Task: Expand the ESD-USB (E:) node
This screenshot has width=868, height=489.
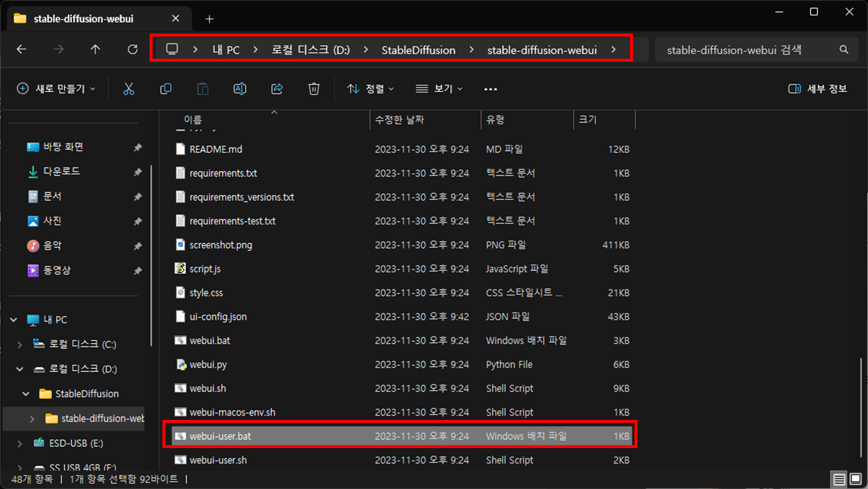Action: pyautogui.click(x=20, y=443)
